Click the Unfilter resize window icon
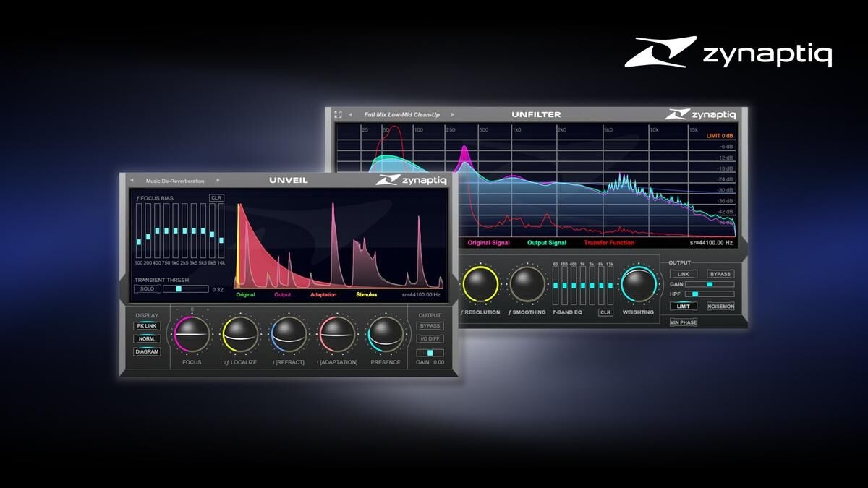The width and height of the screenshot is (868, 488). point(338,114)
